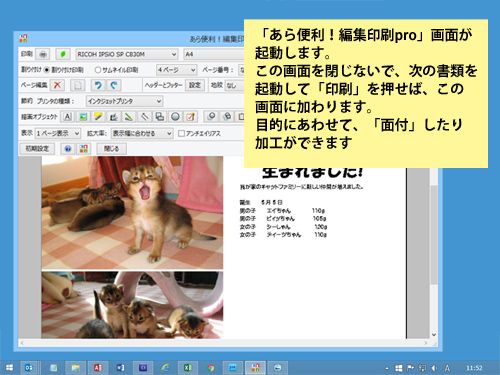
Task: Open Internet Explorer from the taskbar
Action: click(166, 368)
